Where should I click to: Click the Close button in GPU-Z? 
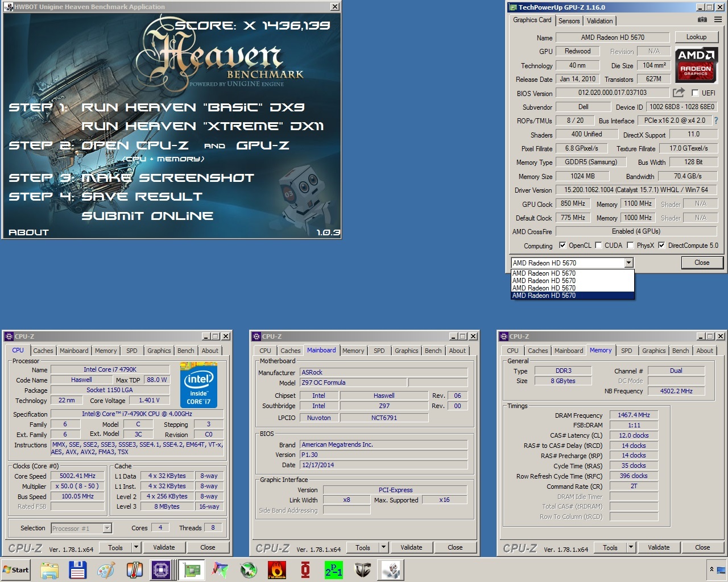[702, 263]
